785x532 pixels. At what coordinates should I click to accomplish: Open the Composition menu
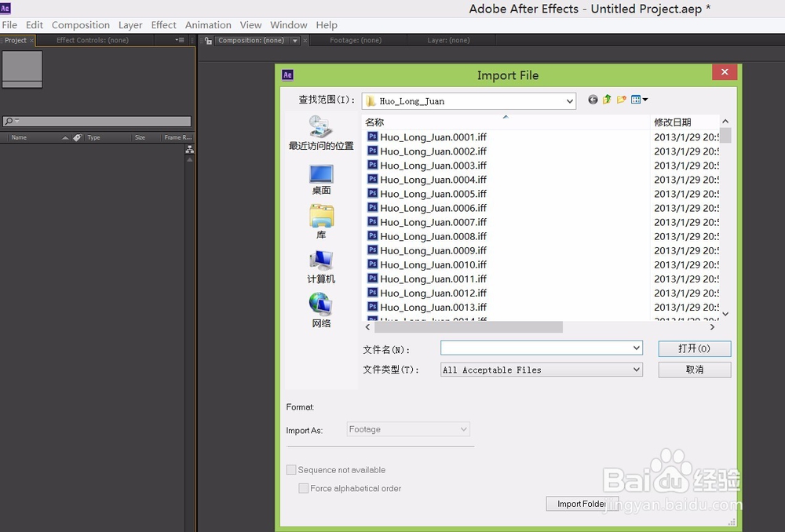81,25
